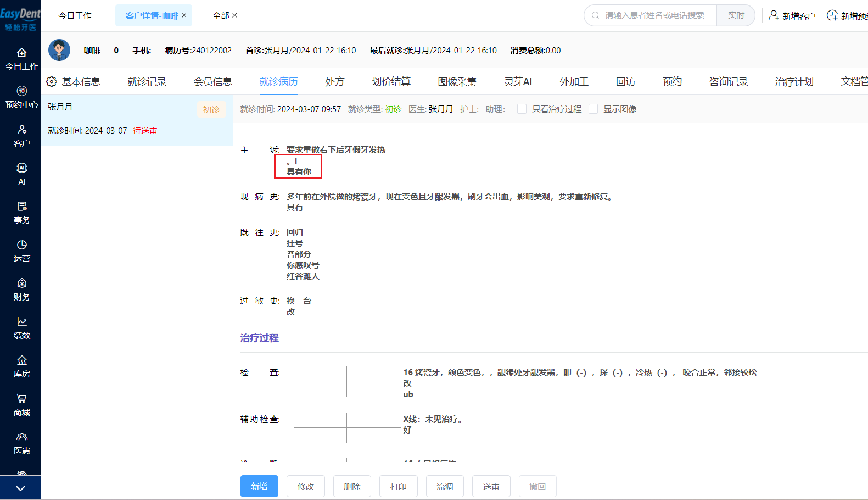This screenshot has height=500, width=868.
Task: Open the 处方 tab
Action: pos(334,82)
